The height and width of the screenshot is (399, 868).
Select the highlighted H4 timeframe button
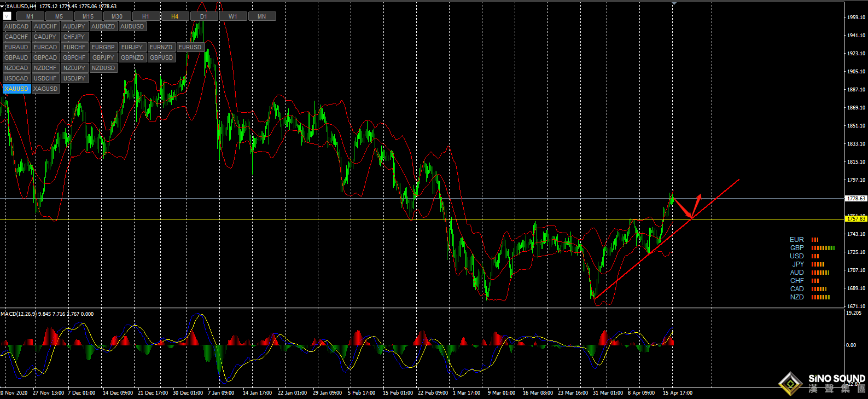coord(174,16)
